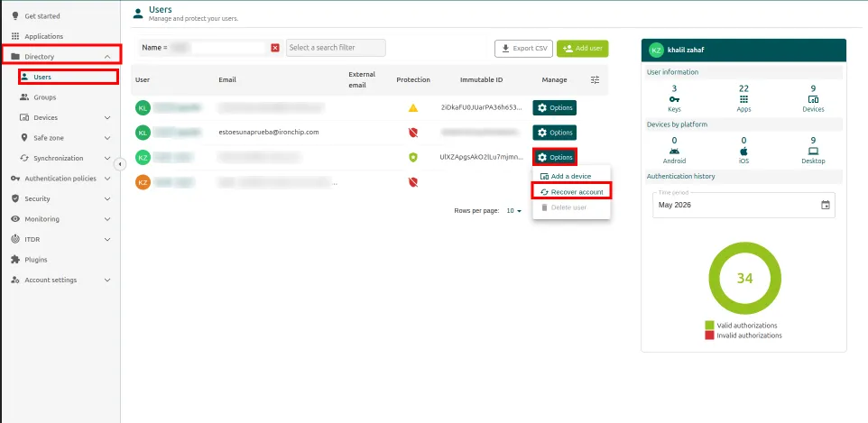Open Groups in the sidebar
Image resolution: width=868 pixels, height=423 pixels.
(x=45, y=97)
